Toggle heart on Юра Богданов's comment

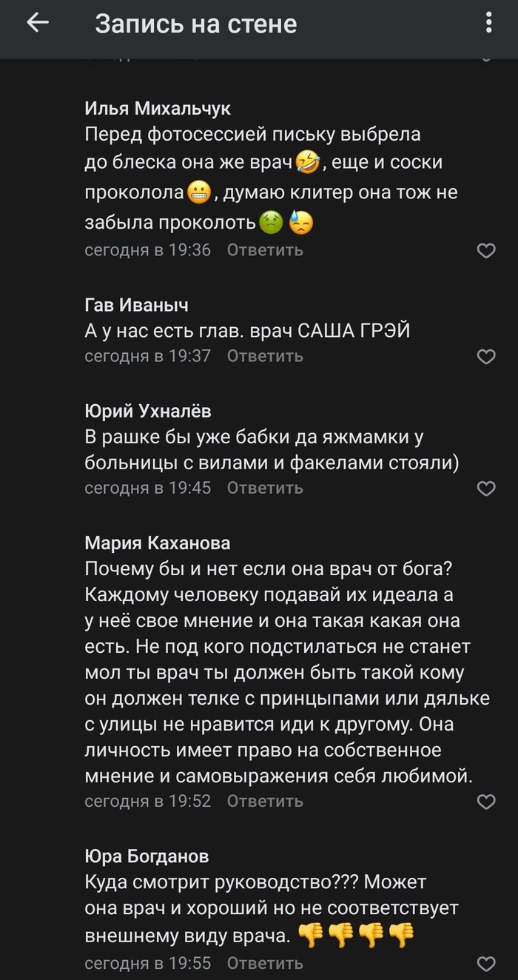485,964
